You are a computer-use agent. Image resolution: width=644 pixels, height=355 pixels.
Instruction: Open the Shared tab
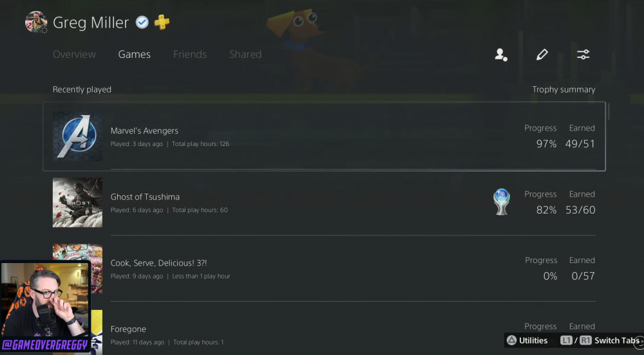pyautogui.click(x=245, y=54)
